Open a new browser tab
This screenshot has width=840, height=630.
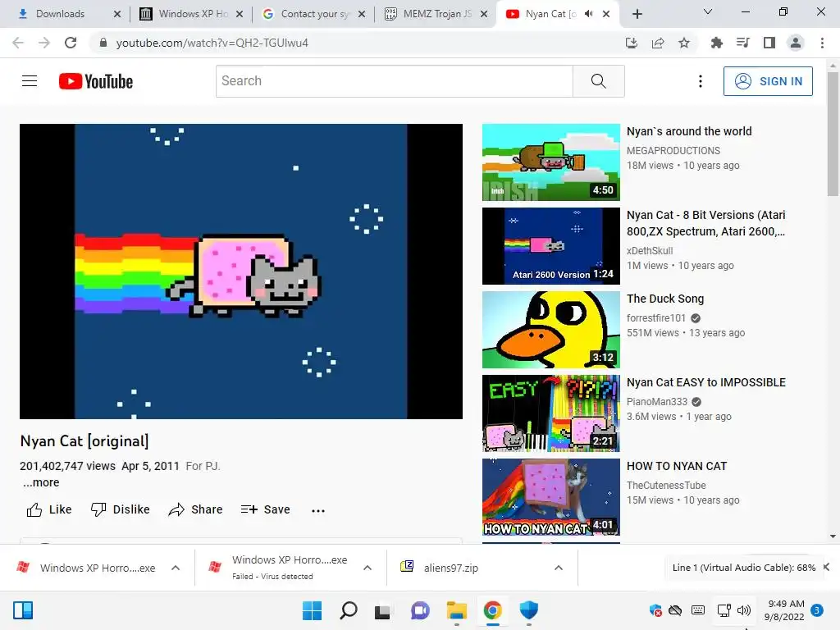point(637,14)
